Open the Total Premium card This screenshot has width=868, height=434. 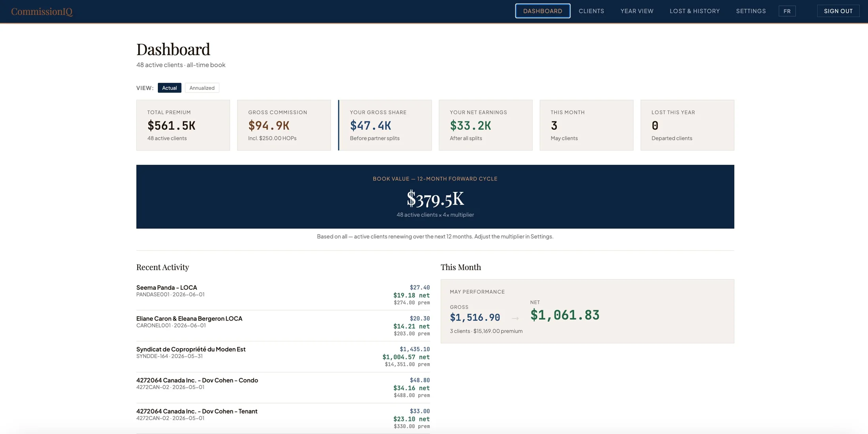[x=183, y=125]
